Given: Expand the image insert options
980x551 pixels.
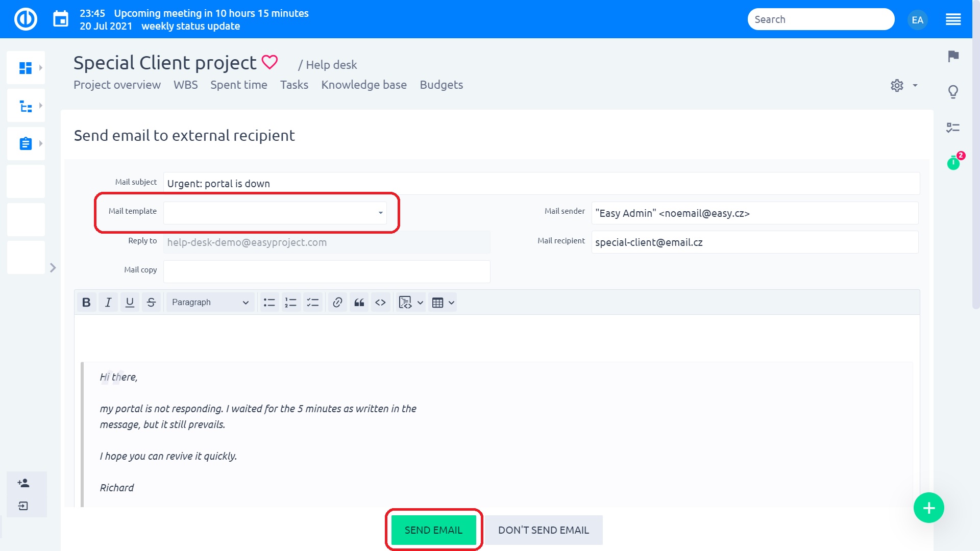Looking at the screenshot, I should pyautogui.click(x=416, y=302).
